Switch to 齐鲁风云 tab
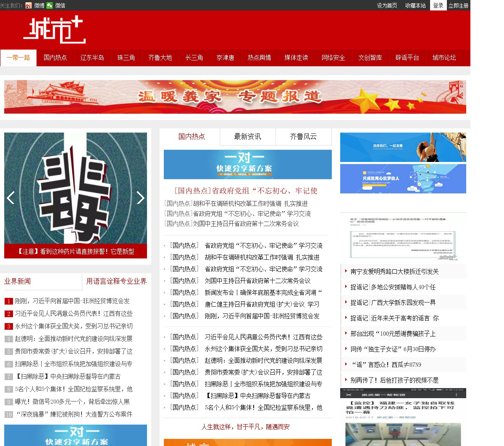This screenshot has height=446, width=504. pyautogui.click(x=303, y=137)
